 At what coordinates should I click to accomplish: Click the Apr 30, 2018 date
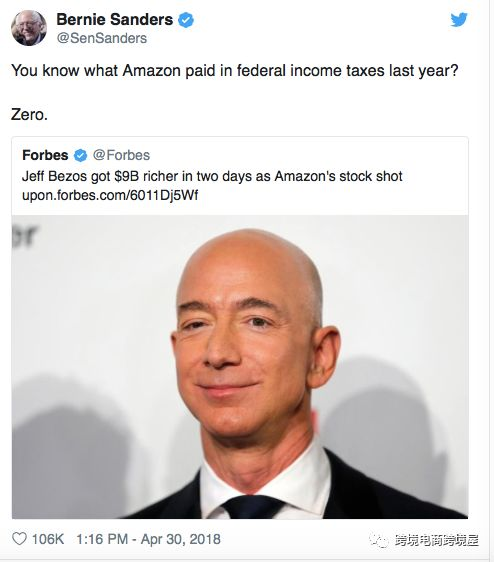click(x=181, y=539)
